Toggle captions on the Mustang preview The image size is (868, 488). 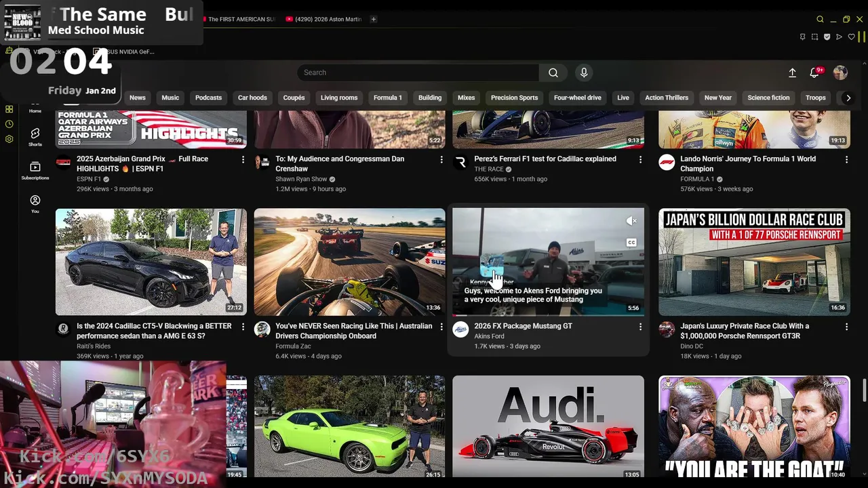pos(631,243)
